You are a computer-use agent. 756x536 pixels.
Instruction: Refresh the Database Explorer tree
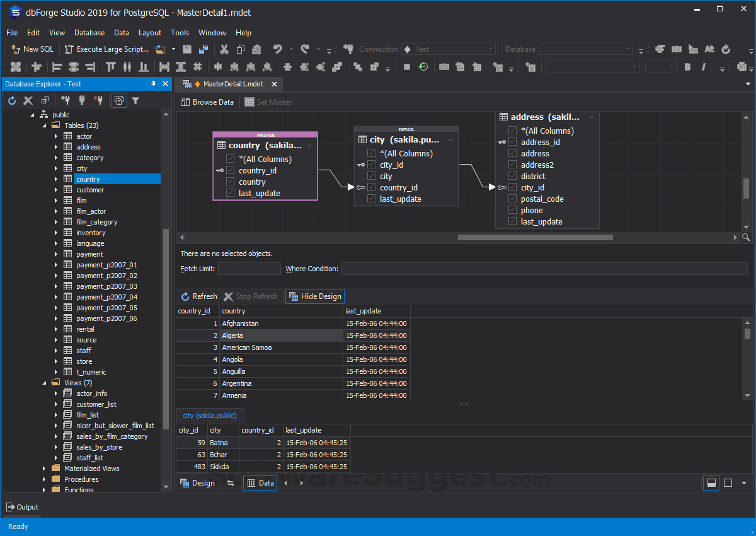tap(11, 100)
